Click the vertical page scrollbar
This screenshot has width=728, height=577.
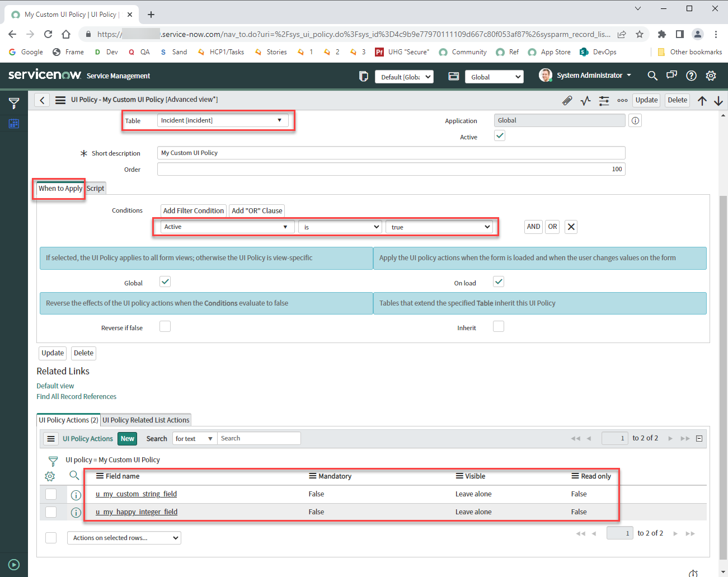[723, 336]
